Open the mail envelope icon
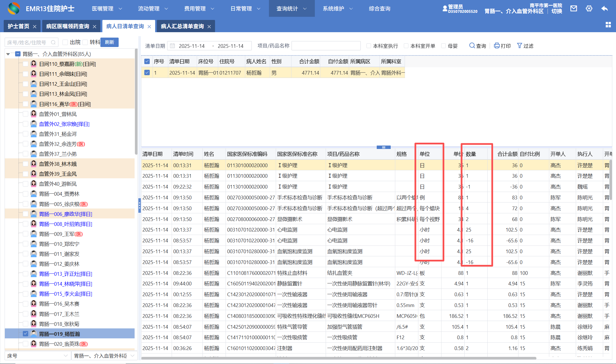This screenshot has width=616, height=364. pyautogui.click(x=574, y=9)
